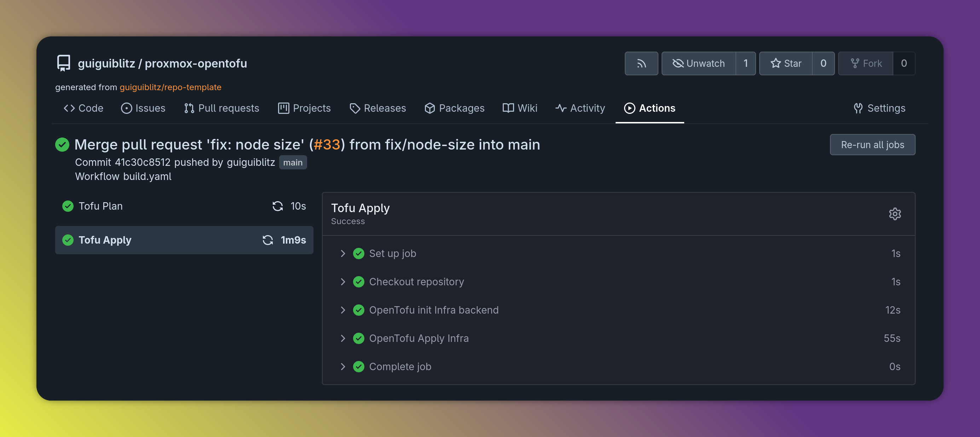Image resolution: width=980 pixels, height=437 pixels.
Task: Open commit 41c30c8512
Action: coord(143,162)
